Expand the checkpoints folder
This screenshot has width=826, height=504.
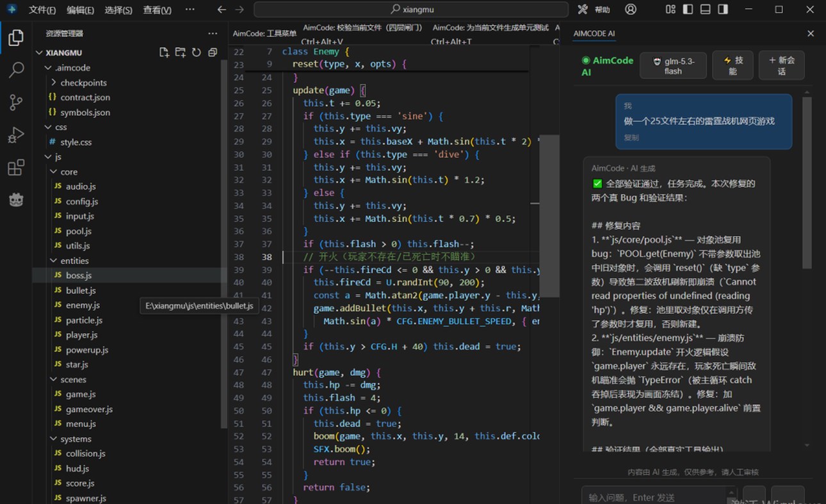pos(54,83)
